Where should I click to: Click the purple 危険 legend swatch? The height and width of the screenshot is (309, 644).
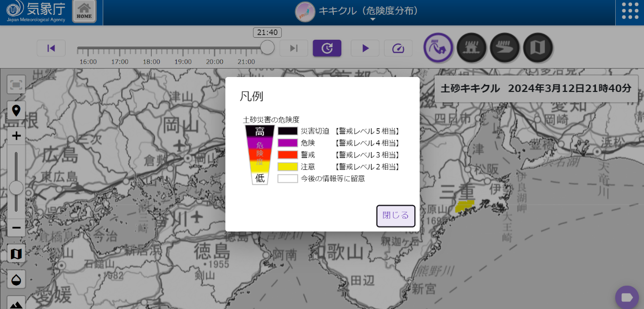(x=288, y=143)
